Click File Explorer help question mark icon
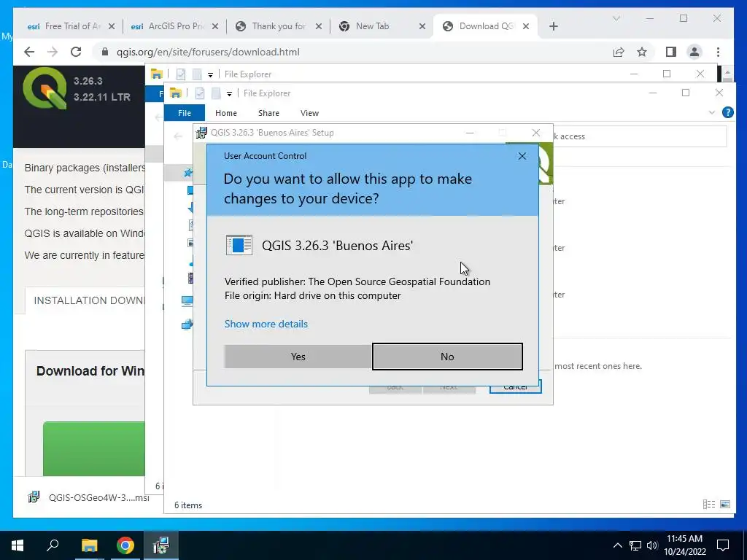 click(727, 112)
